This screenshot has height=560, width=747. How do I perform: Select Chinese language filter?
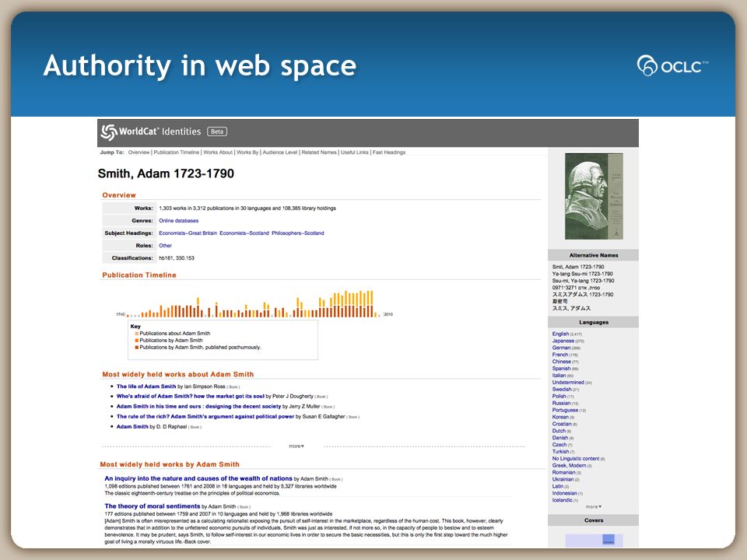pyautogui.click(x=562, y=362)
